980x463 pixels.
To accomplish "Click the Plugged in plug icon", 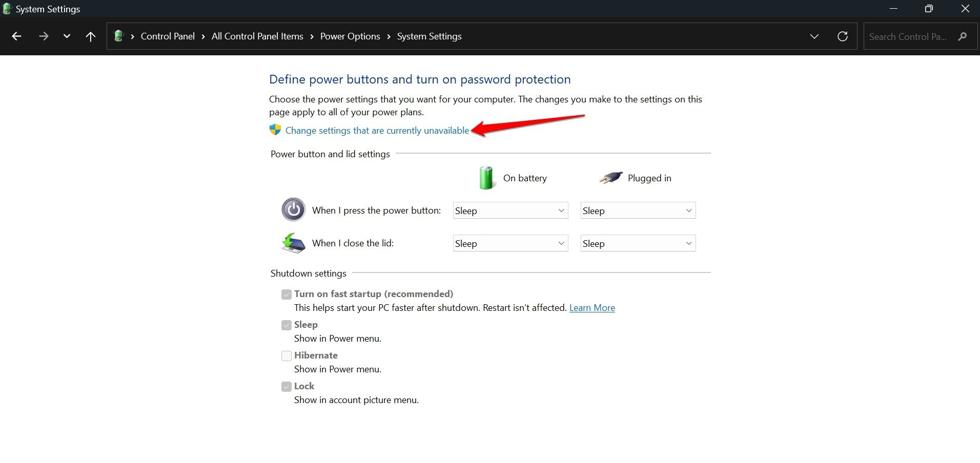I will 611,178.
